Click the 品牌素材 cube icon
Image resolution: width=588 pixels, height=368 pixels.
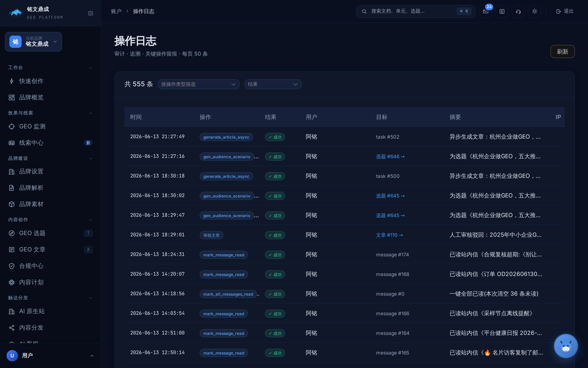click(x=11, y=204)
